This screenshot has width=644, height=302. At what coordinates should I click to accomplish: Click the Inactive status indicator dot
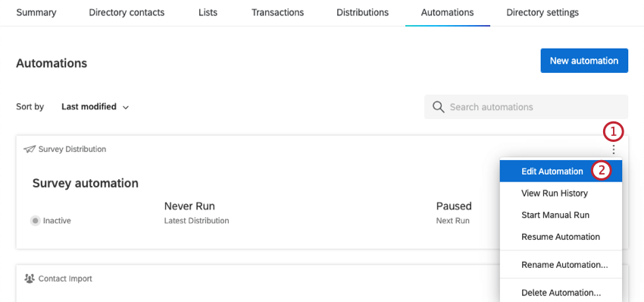[36, 221]
